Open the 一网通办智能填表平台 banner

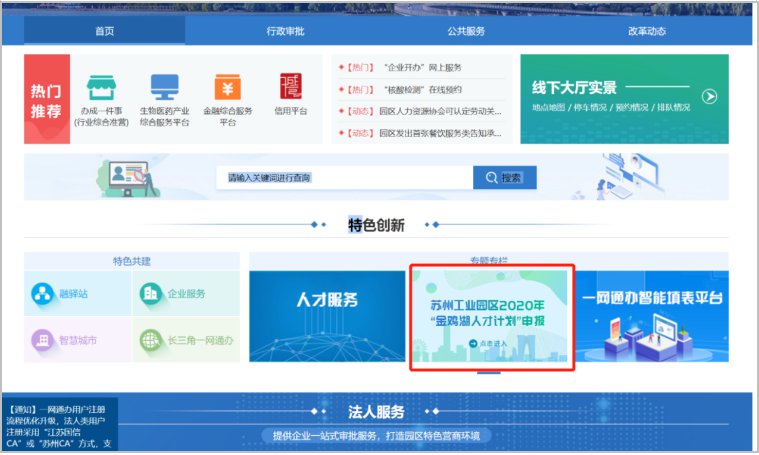[652, 316]
